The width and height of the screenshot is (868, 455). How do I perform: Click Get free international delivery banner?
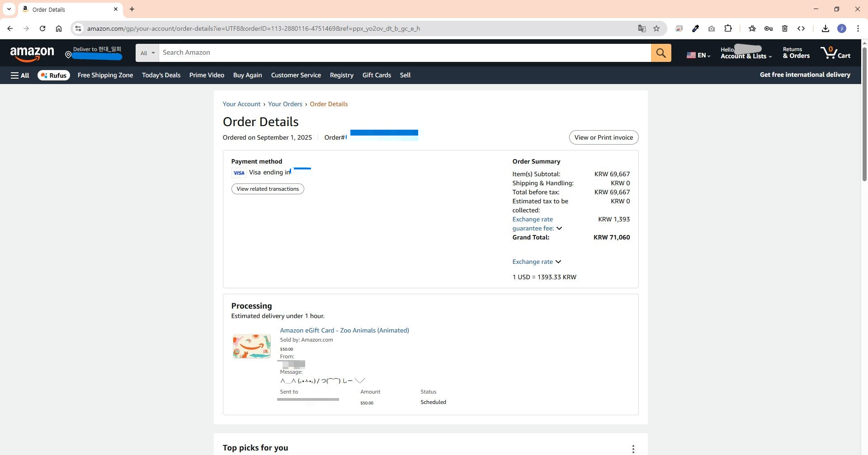[805, 75]
